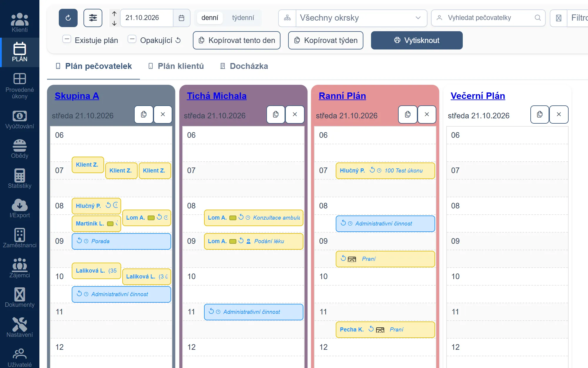Screen dimensions: 588x368
Task: Click the date field 21.10.2026
Action: point(147,18)
